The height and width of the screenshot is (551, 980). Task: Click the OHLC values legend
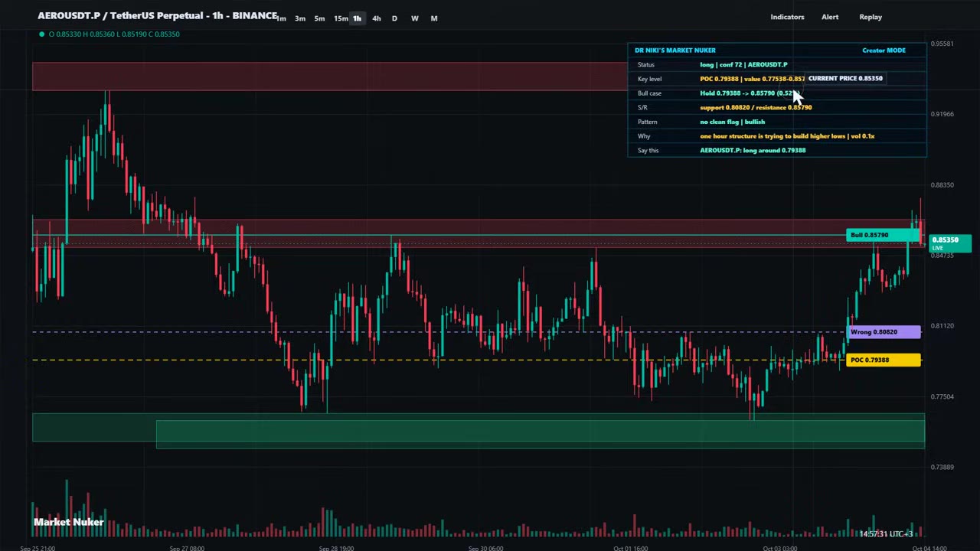click(114, 34)
